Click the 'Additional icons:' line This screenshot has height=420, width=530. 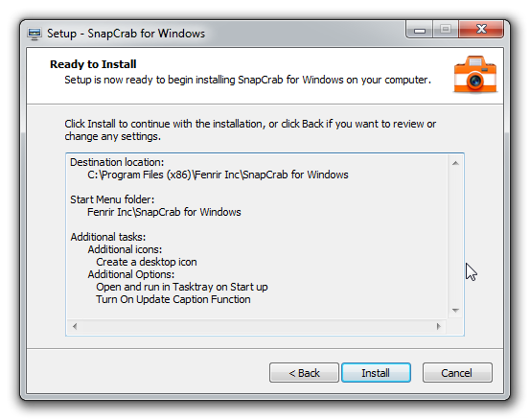click(125, 249)
